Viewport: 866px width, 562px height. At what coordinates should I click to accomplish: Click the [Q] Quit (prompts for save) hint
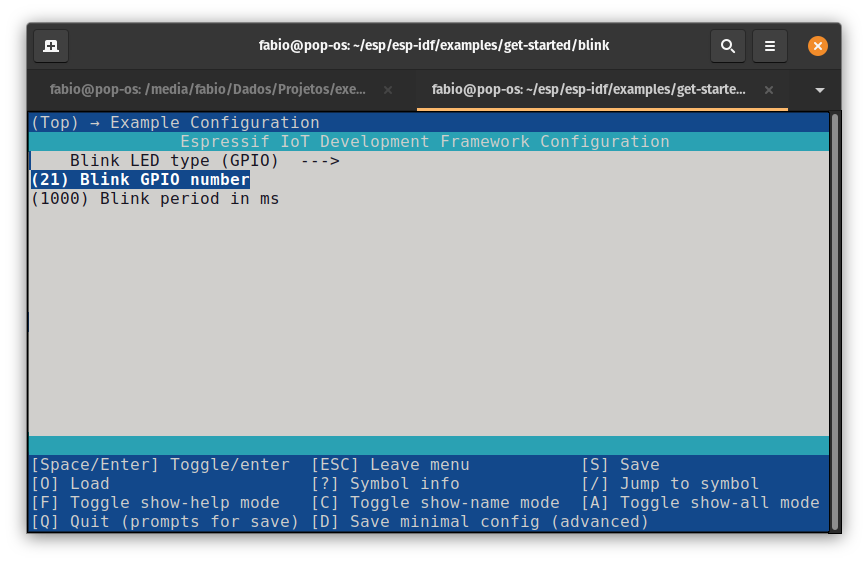pyautogui.click(x=165, y=522)
